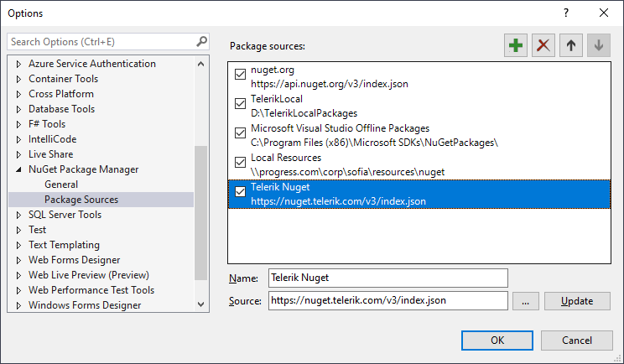Expand the Text Templating node
624x364 pixels.
[x=18, y=246]
